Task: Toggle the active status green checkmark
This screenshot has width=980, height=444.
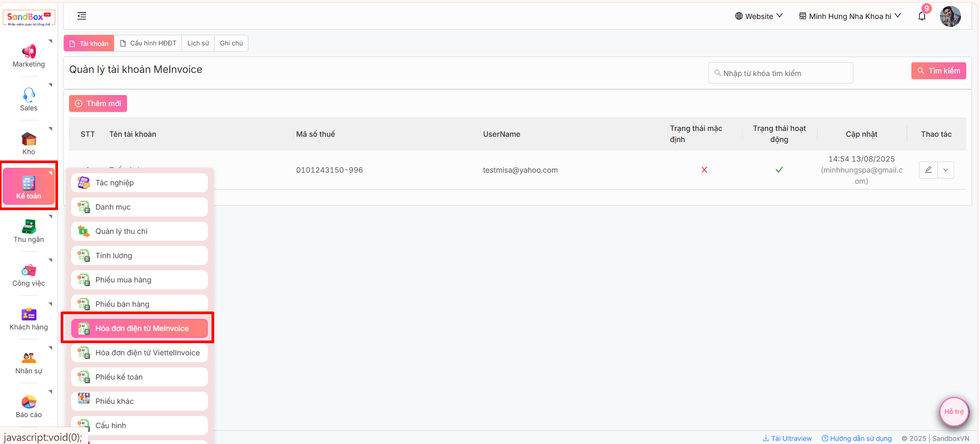Action: click(779, 170)
